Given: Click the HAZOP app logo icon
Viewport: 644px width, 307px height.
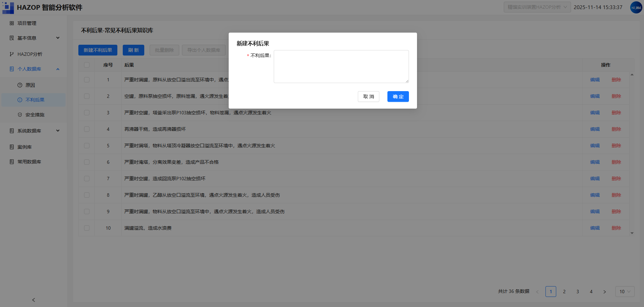Looking at the screenshot, I should (x=8, y=8).
